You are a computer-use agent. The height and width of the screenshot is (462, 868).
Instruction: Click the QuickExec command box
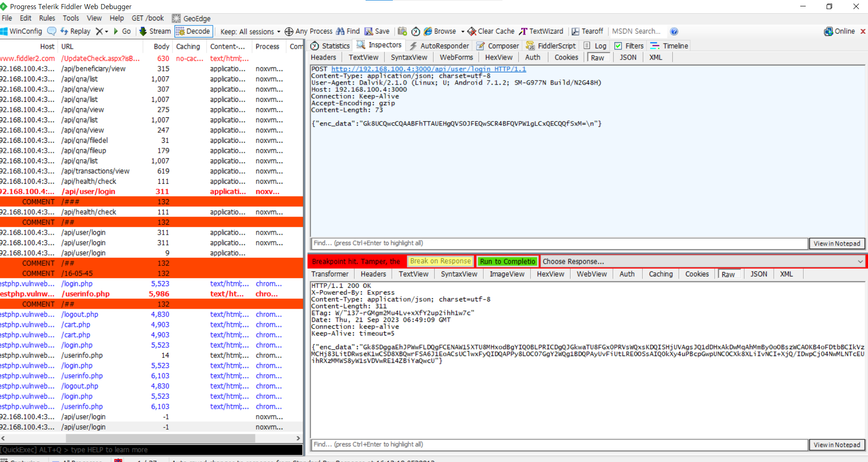pos(151,450)
